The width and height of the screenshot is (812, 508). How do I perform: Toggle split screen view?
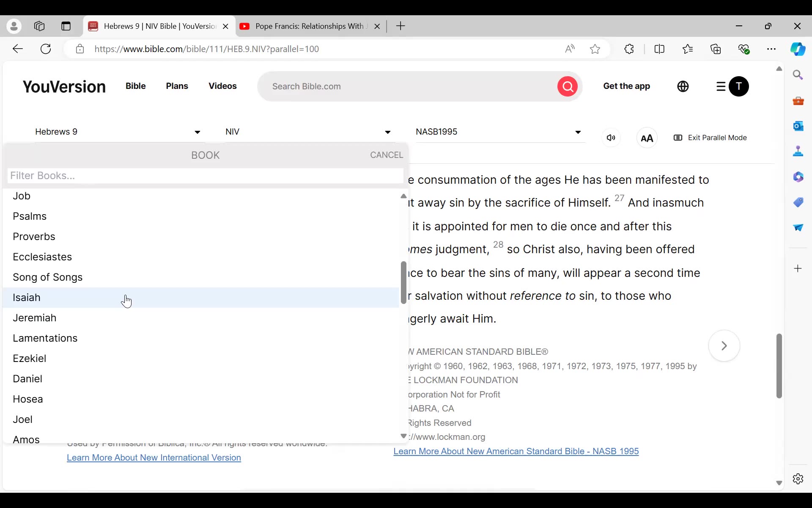(659, 49)
